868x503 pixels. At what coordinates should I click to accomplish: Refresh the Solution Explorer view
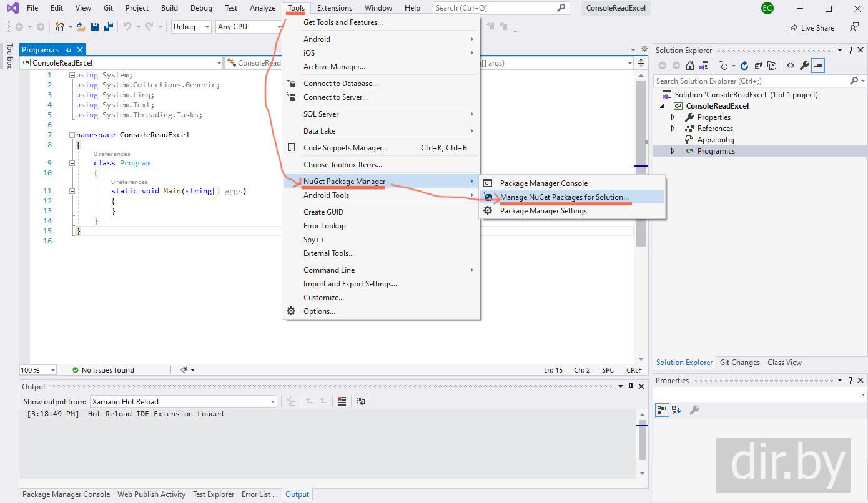pos(744,66)
